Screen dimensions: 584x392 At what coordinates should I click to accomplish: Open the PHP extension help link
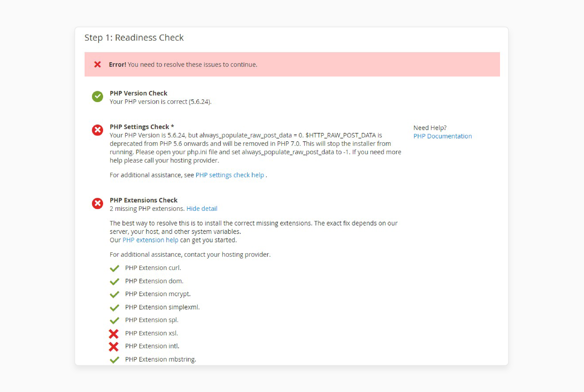(150, 240)
